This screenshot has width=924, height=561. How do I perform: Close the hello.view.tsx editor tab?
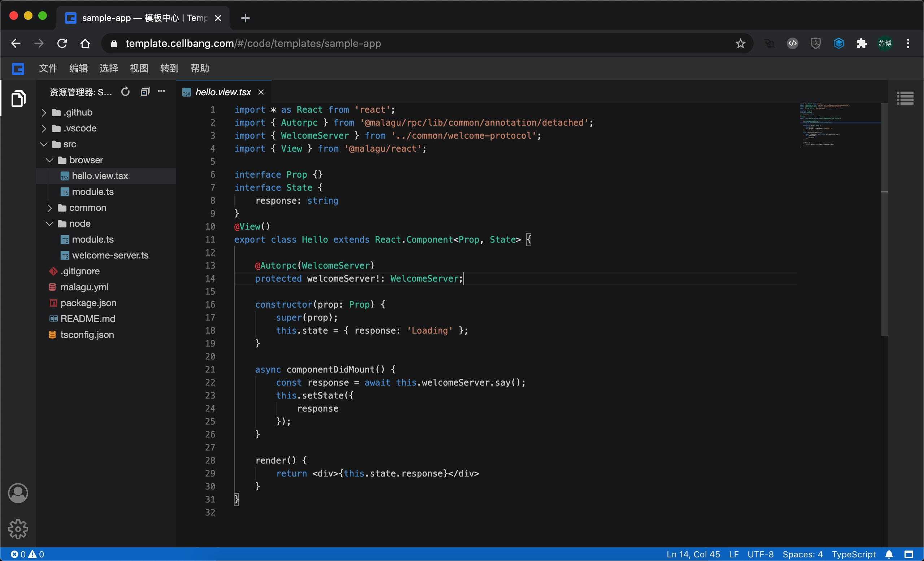261,92
